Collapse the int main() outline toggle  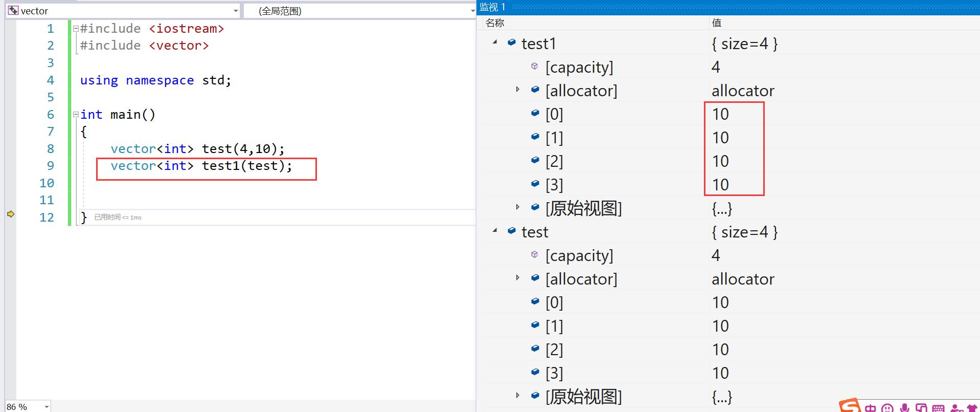76,115
